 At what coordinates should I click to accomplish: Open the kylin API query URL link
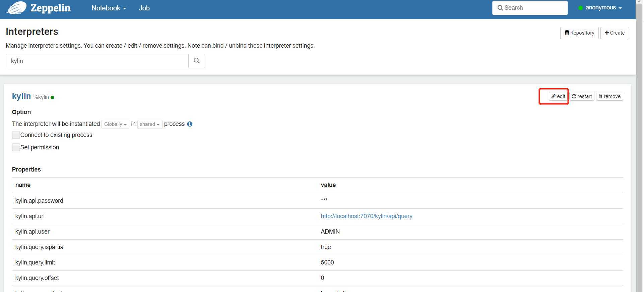(366, 216)
